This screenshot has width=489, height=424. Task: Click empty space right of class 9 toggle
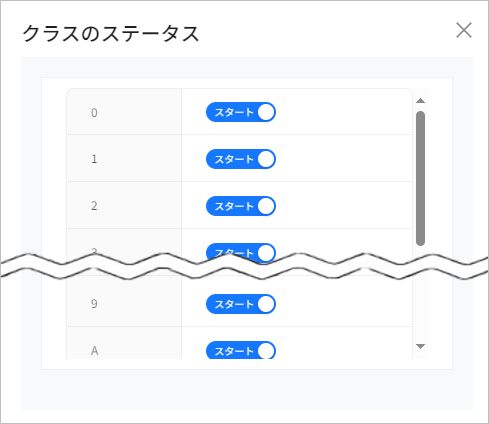343,303
